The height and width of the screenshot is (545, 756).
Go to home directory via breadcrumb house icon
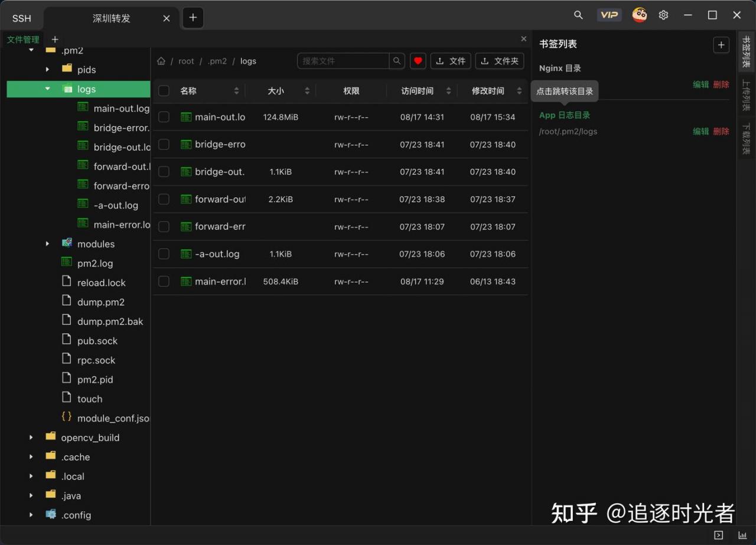[161, 61]
